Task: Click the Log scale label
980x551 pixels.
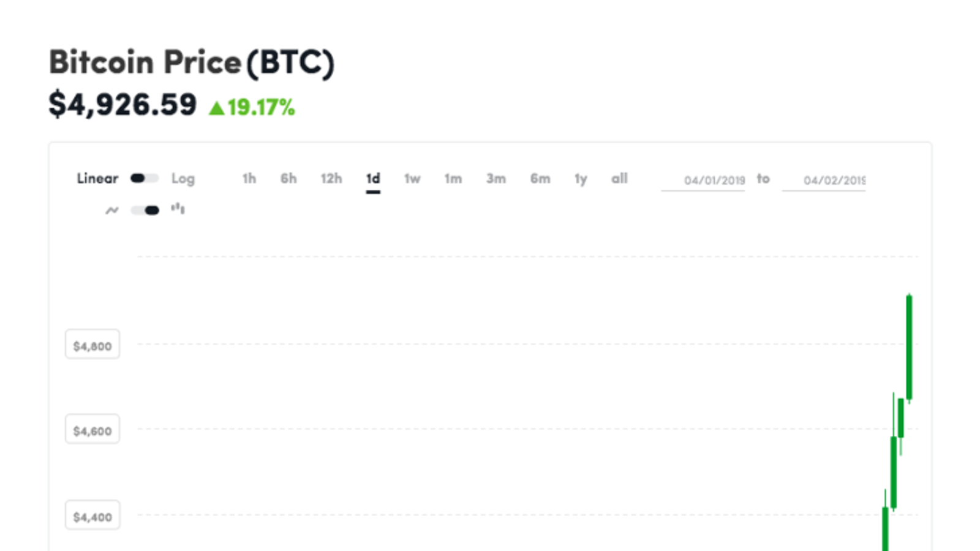Action: click(x=183, y=179)
